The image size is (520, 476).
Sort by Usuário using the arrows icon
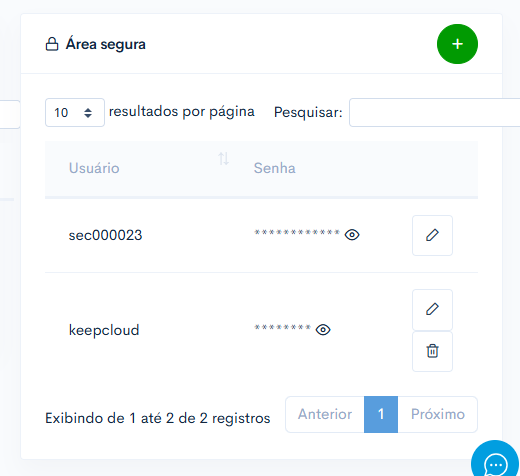pos(223,159)
